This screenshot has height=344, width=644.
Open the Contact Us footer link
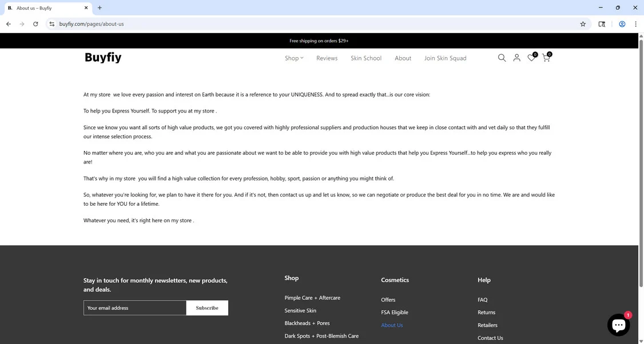tap(490, 338)
